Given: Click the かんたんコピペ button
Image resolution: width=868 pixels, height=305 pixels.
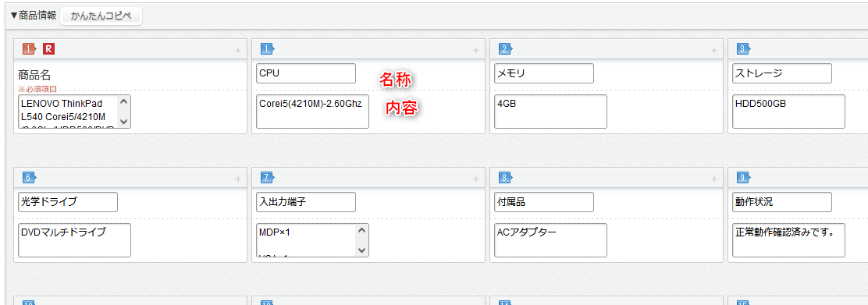Looking at the screenshot, I should (101, 16).
